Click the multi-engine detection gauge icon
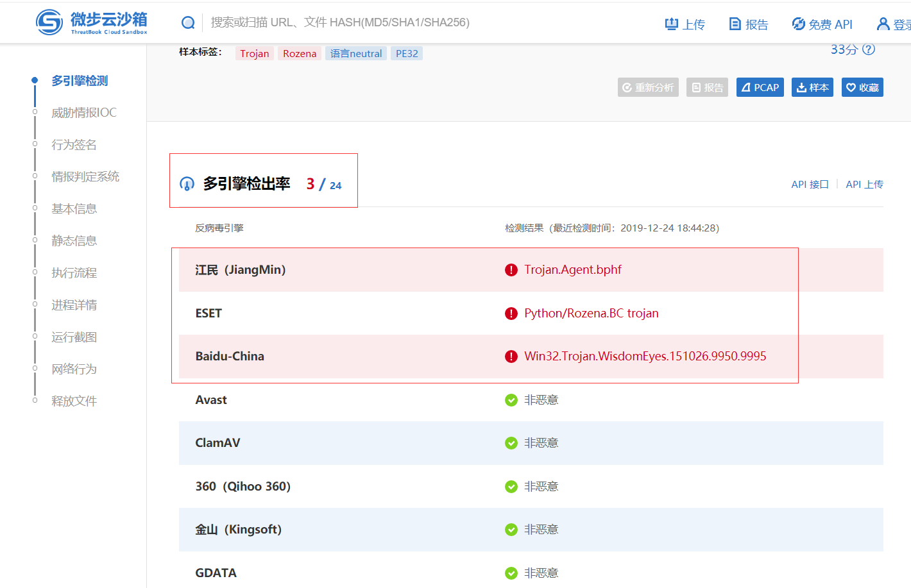Viewport: 911px width, 588px height. coord(187,184)
